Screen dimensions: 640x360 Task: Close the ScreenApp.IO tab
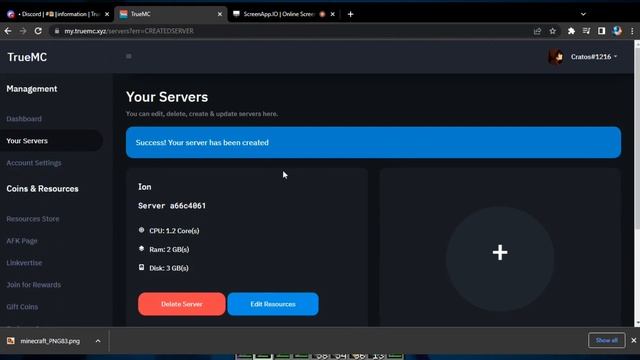(x=333, y=14)
